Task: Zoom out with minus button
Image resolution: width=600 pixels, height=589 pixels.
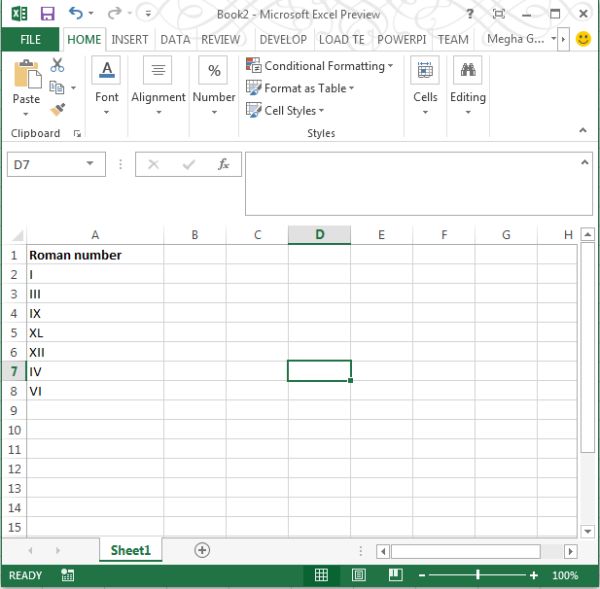Action: pyautogui.click(x=422, y=575)
